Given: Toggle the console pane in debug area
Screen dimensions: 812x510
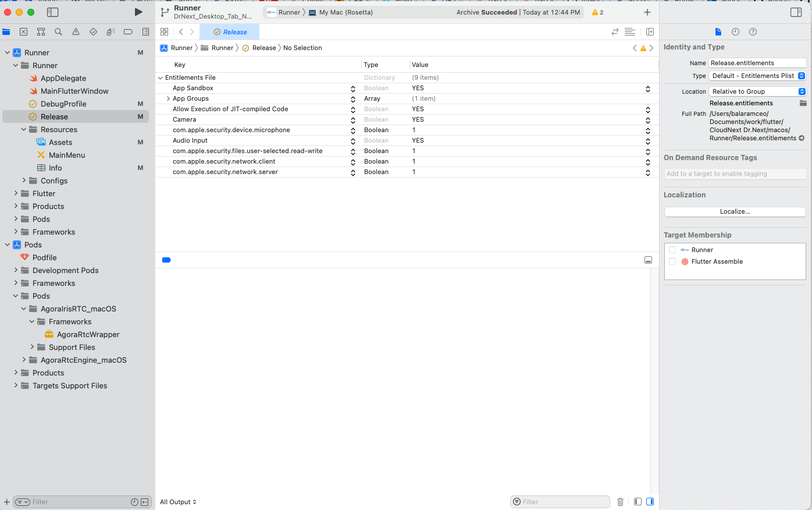Looking at the screenshot, I should [x=650, y=502].
